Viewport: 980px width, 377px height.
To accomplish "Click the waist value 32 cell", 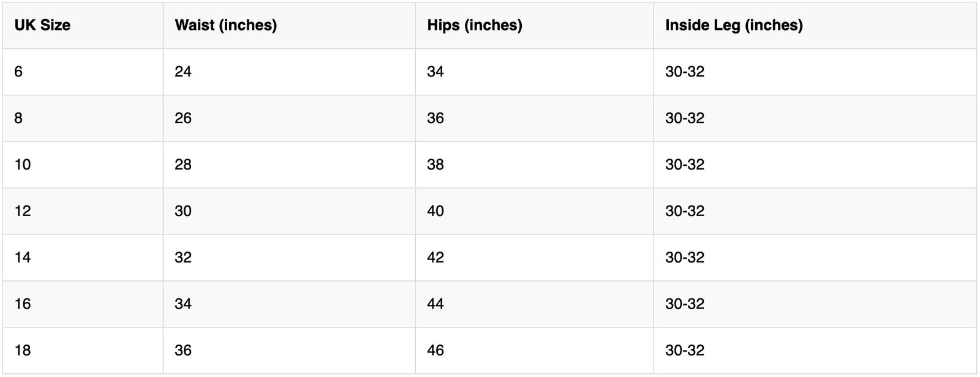I will pyautogui.click(x=183, y=258).
